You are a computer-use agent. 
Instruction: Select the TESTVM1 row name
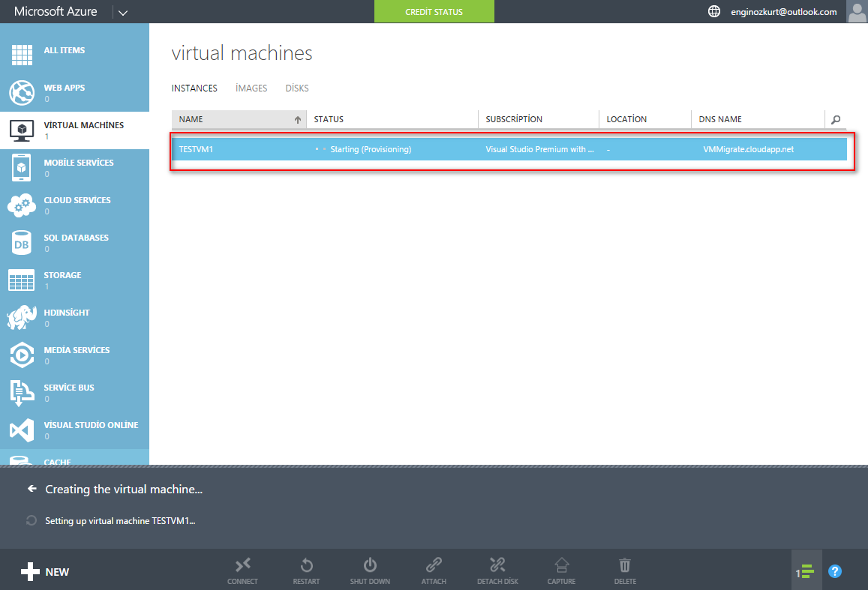196,149
